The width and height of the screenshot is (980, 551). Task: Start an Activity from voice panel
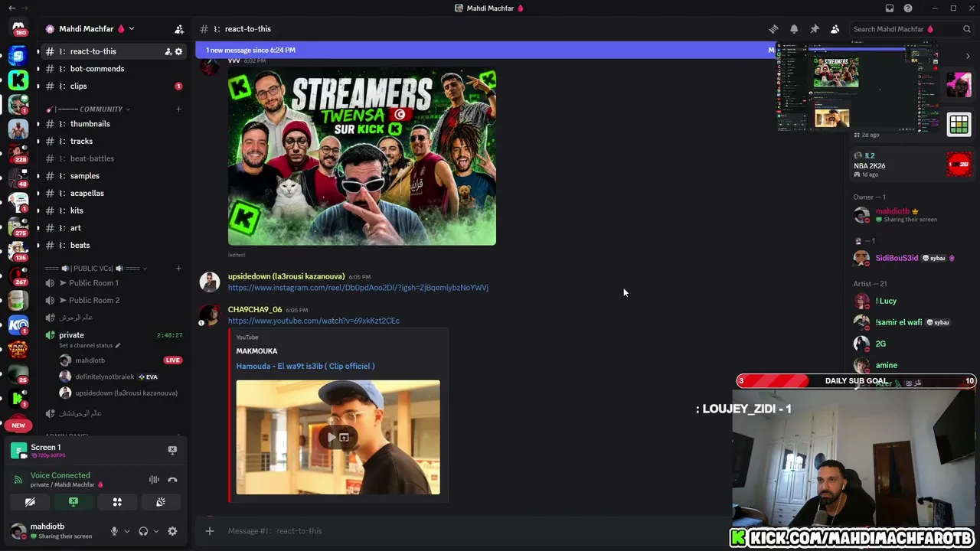pos(117,502)
